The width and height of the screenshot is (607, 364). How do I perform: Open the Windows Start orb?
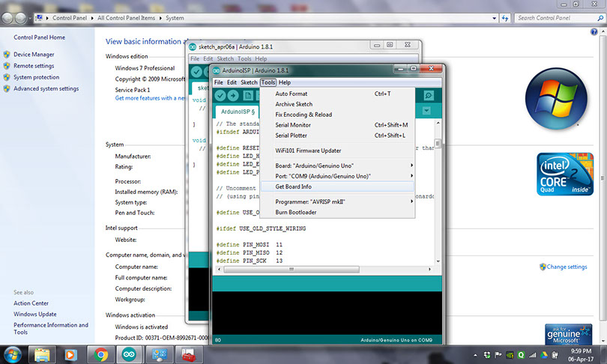pos(12,354)
